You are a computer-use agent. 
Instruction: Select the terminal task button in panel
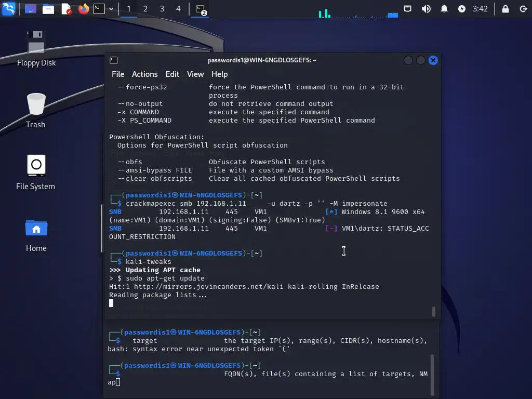[201, 9]
